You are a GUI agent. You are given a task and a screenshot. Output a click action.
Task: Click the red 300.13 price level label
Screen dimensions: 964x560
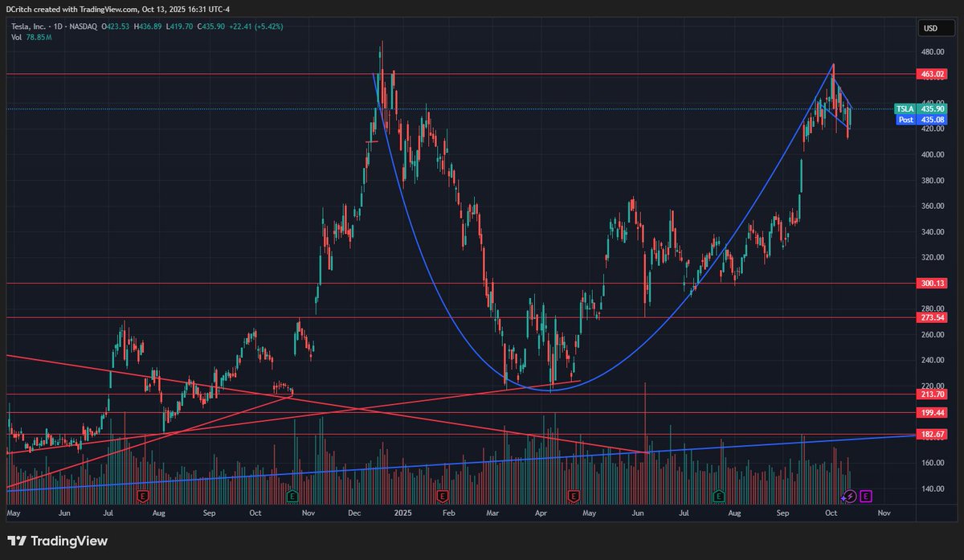click(x=931, y=283)
